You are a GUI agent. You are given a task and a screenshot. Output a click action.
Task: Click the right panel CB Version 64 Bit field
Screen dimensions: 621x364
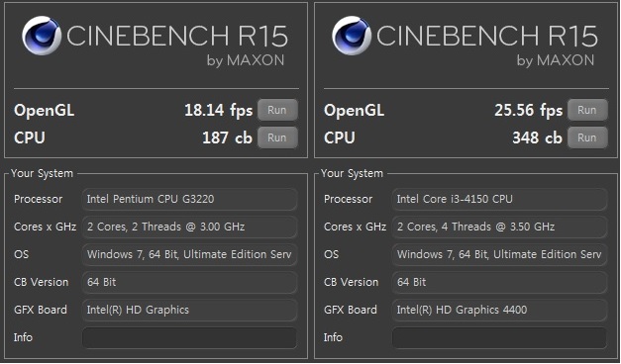[500, 282]
